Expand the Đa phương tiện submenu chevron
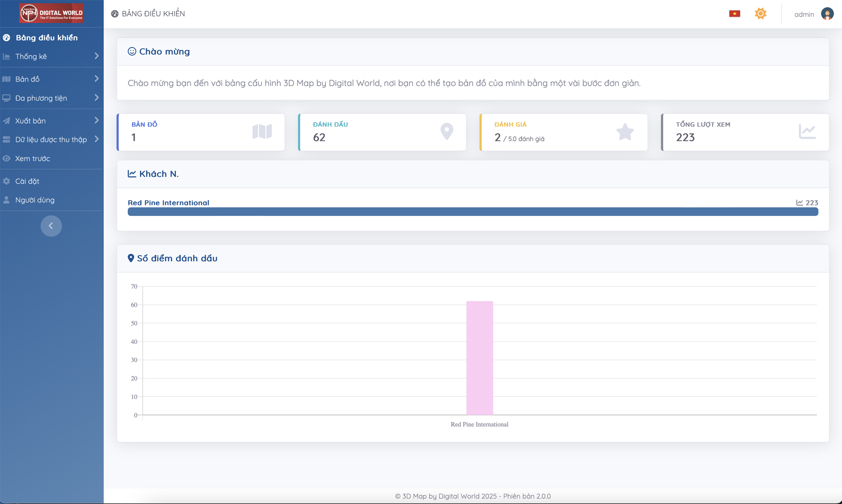842x504 pixels. pos(97,98)
